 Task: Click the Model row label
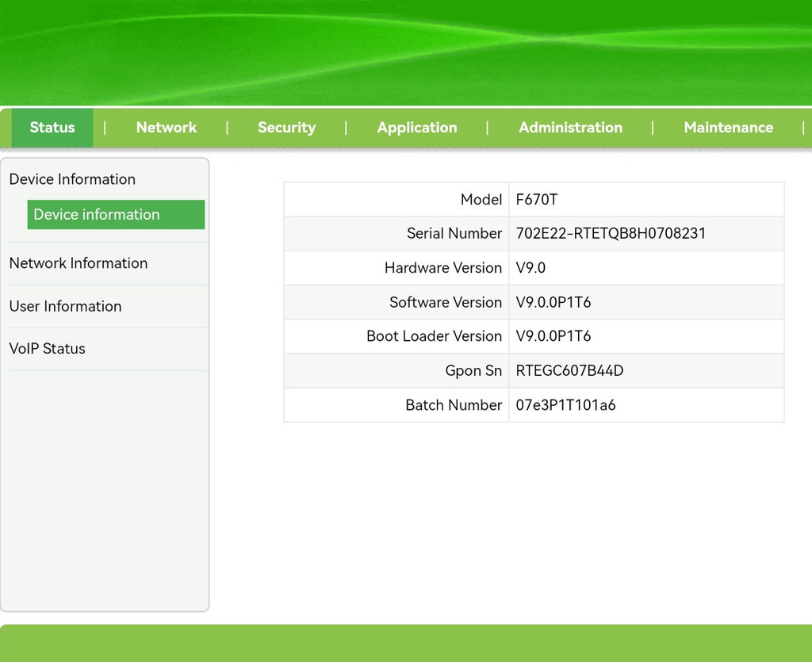coord(481,199)
